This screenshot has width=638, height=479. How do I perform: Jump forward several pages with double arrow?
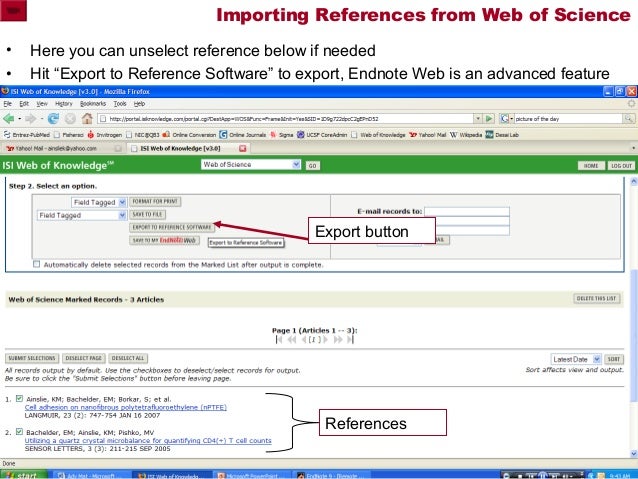coord(338,339)
